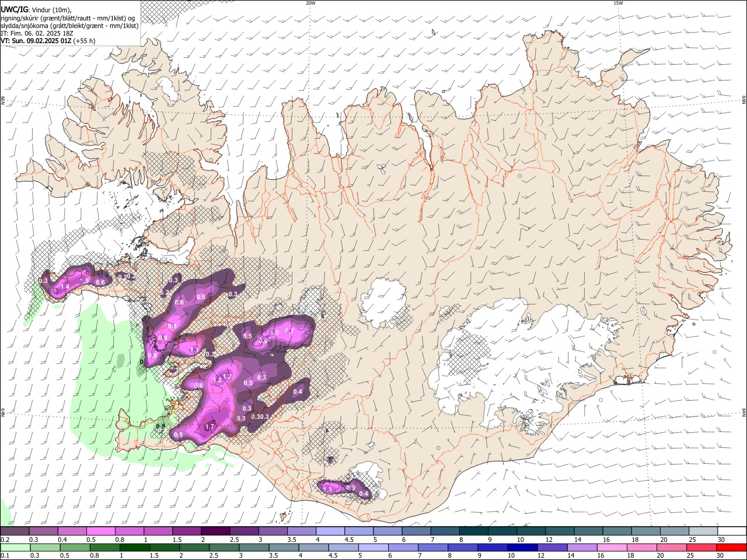Click the 1.4 snowfall value on the map

pyautogui.click(x=65, y=287)
